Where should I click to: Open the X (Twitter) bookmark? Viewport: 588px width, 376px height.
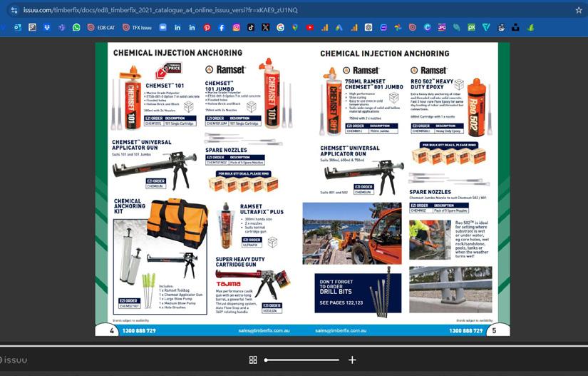pyautogui.click(x=266, y=27)
